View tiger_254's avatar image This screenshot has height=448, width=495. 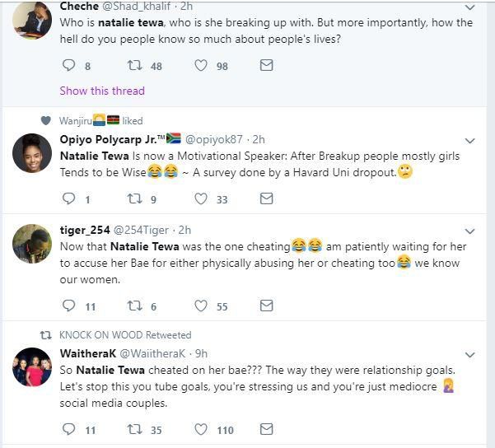tap(32, 243)
